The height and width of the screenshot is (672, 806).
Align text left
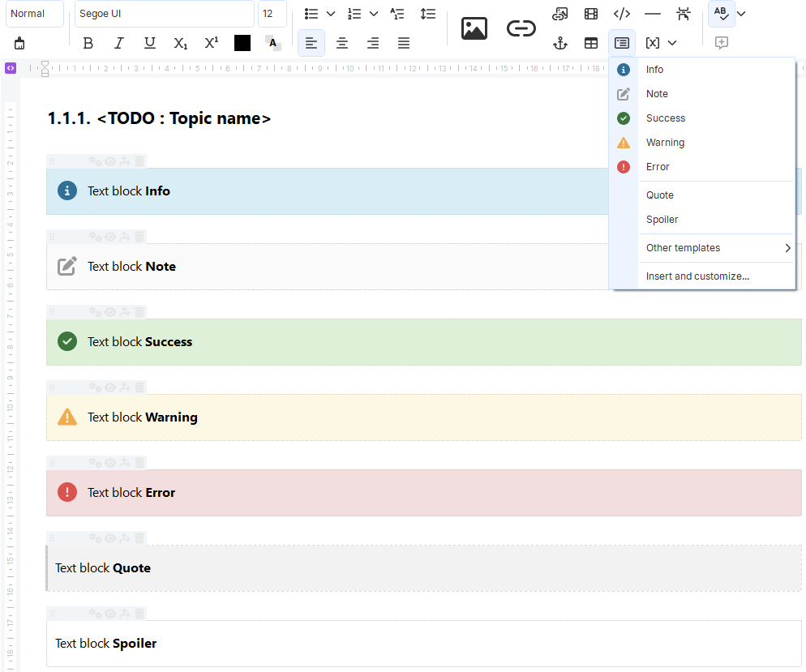(311, 43)
